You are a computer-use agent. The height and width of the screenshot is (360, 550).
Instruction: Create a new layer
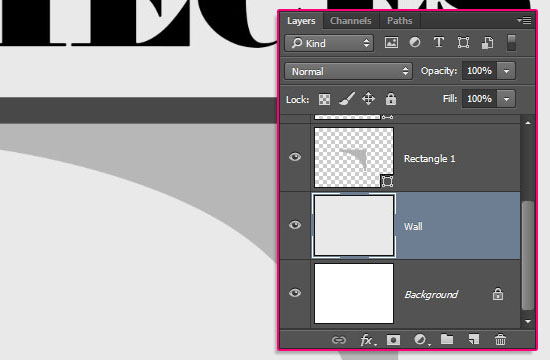(474, 339)
